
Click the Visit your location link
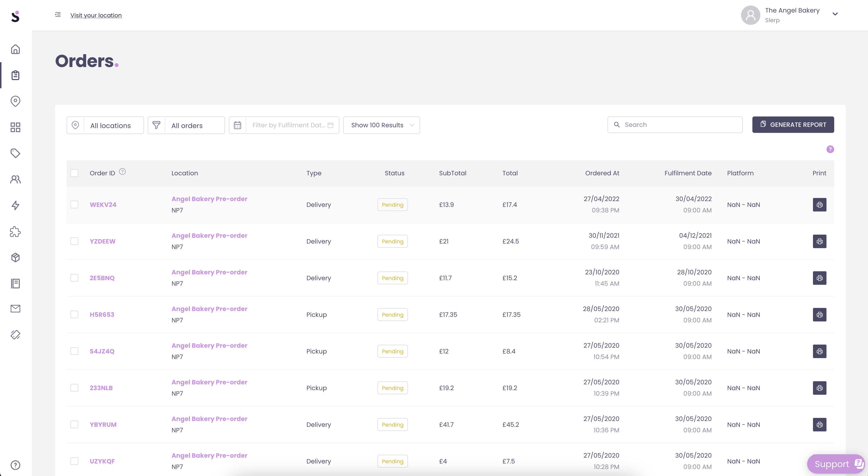click(x=96, y=15)
